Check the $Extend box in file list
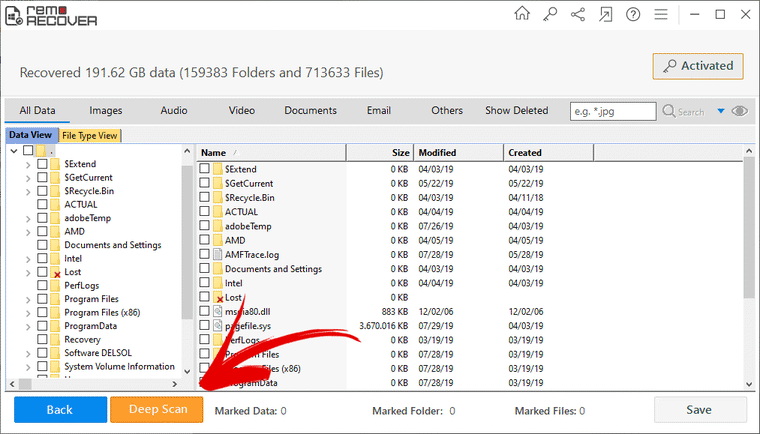Viewport: 760px width, 434px height. pos(204,170)
